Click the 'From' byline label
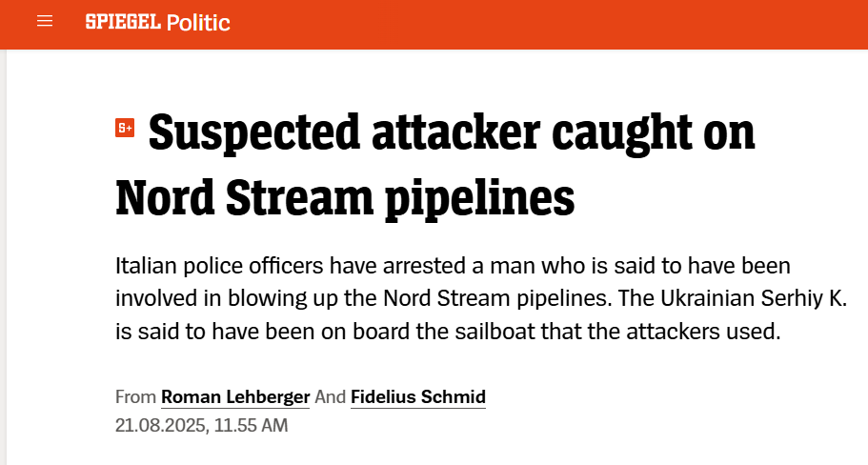 point(134,396)
